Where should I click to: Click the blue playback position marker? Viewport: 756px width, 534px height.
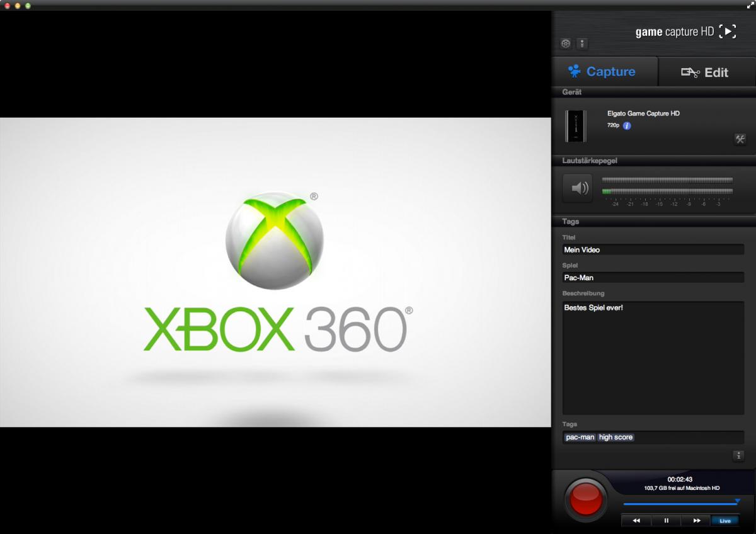pyautogui.click(x=737, y=501)
